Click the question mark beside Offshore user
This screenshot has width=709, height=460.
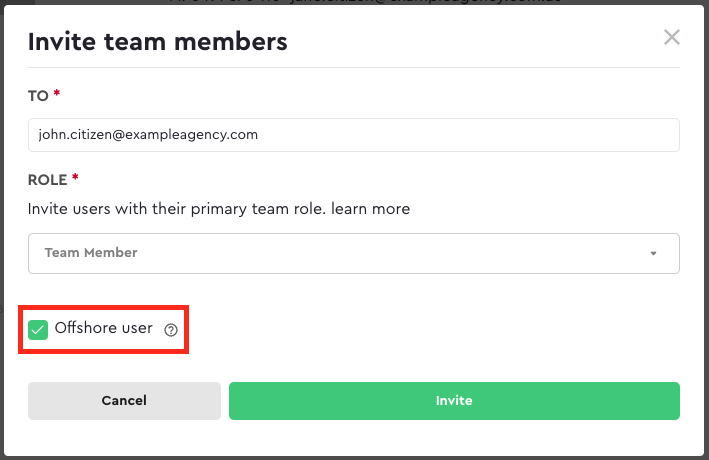pos(171,330)
